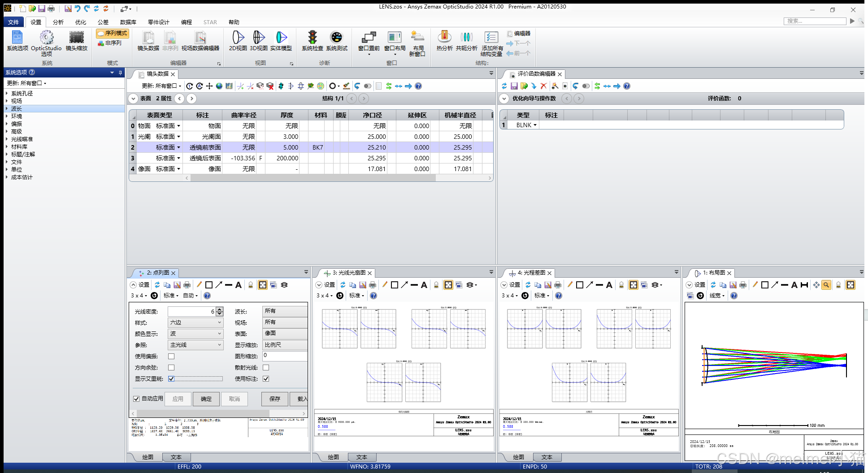Switch to 文本 tab in 点列图
Viewport: 868px width, 473px height.
pos(176,457)
